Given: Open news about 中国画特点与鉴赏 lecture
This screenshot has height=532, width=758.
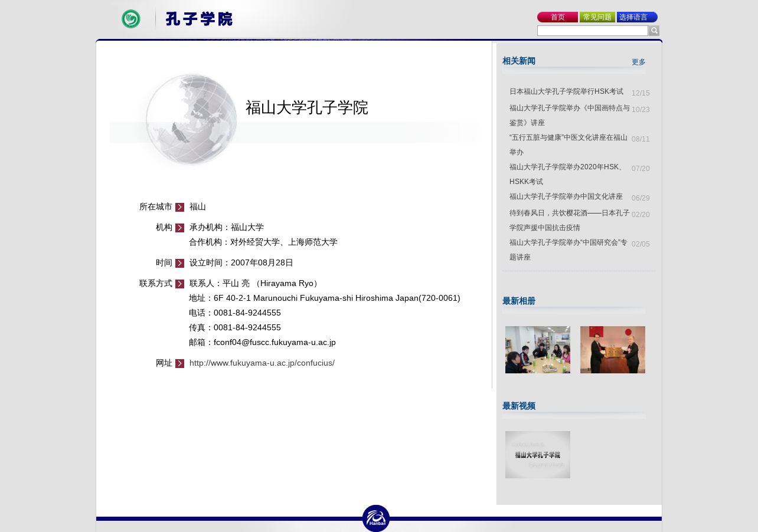Looking at the screenshot, I should (x=570, y=116).
